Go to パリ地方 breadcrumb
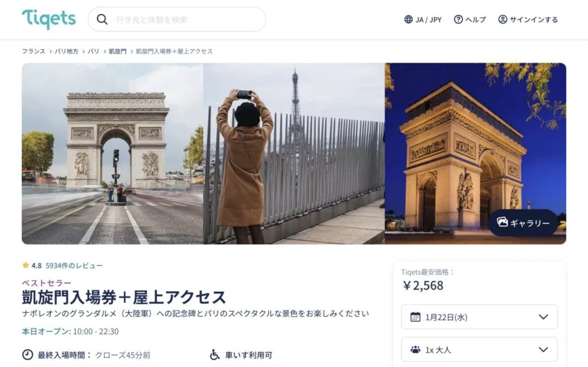Screen dimensions: 588x367 [x=67, y=51]
